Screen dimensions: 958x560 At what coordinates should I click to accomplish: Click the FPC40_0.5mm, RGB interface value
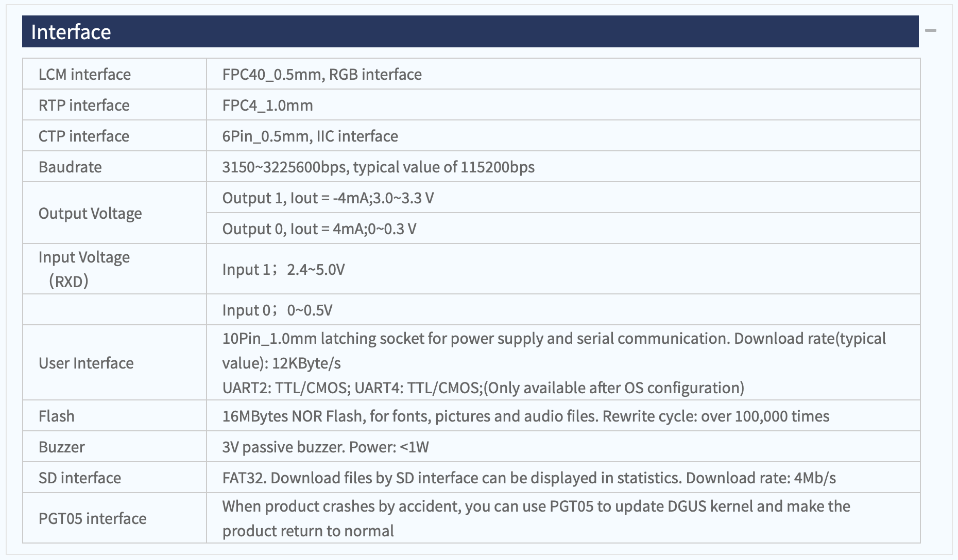pyautogui.click(x=322, y=74)
